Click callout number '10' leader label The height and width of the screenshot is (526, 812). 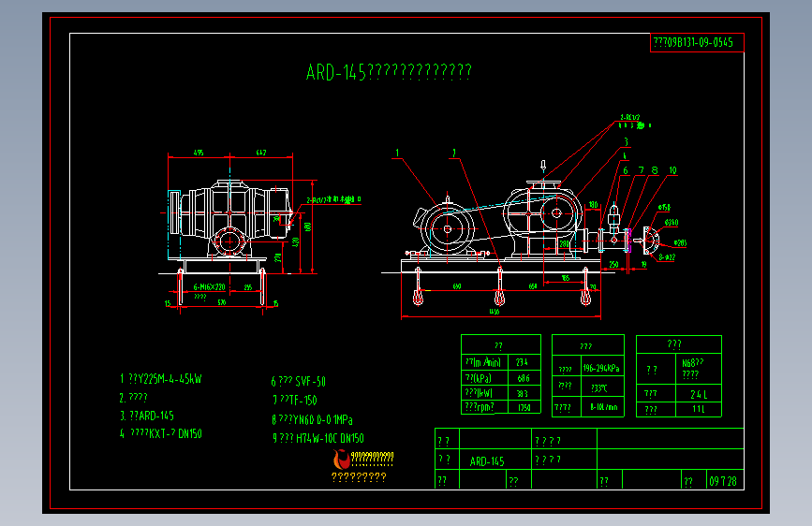[x=672, y=170]
